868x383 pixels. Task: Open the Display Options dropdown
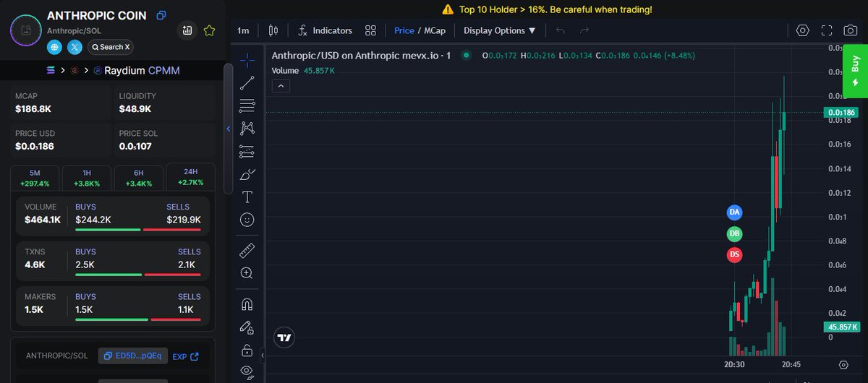point(500,30)
